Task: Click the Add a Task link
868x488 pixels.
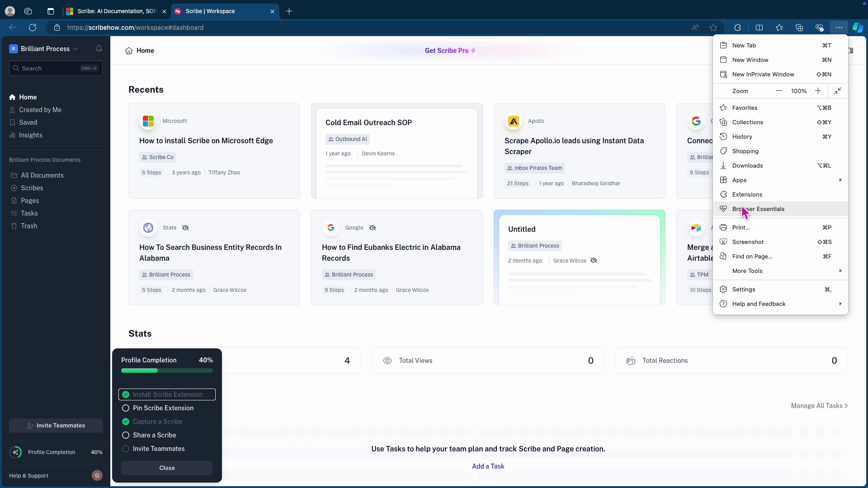Action: pyautogui.click(x=488, y=466)
